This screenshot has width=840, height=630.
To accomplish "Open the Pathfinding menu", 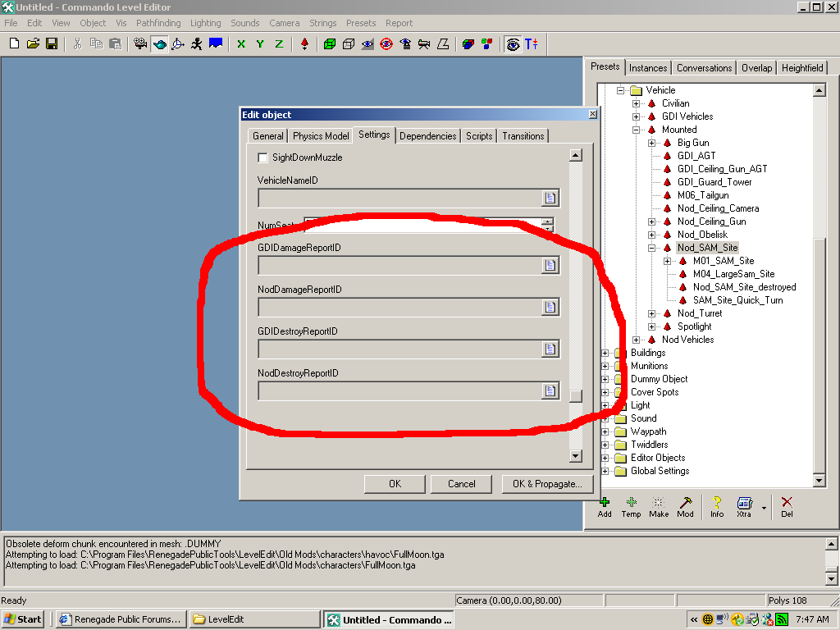I will [x=159, y=23].
